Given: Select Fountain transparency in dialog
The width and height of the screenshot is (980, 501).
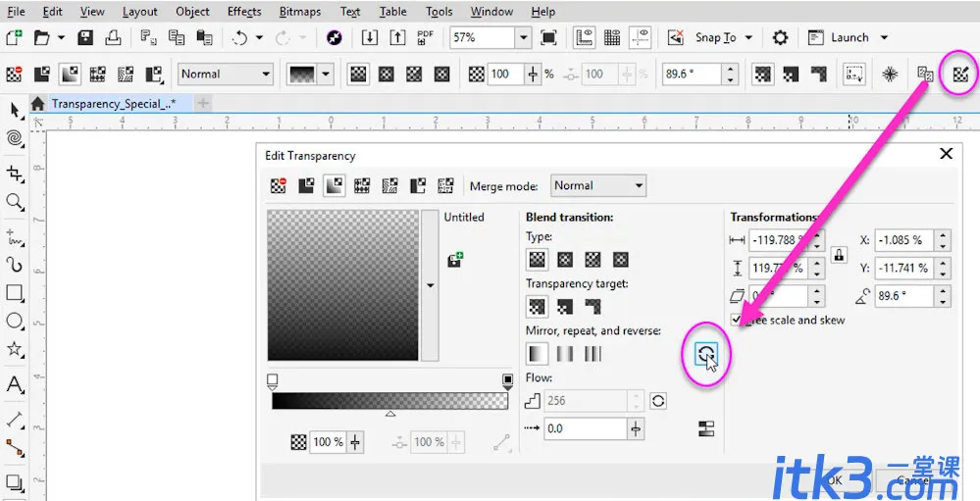Looking at the screenshot, I should [x=334, y=185].
